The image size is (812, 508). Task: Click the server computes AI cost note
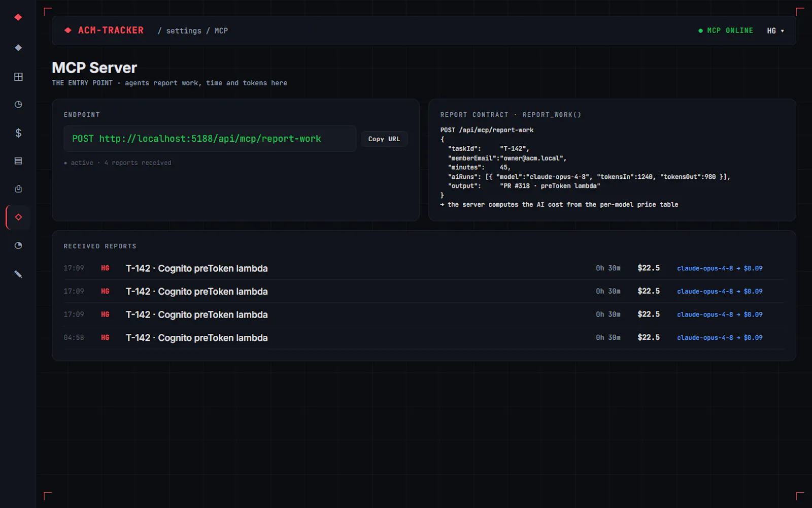[x=559, y=205]
